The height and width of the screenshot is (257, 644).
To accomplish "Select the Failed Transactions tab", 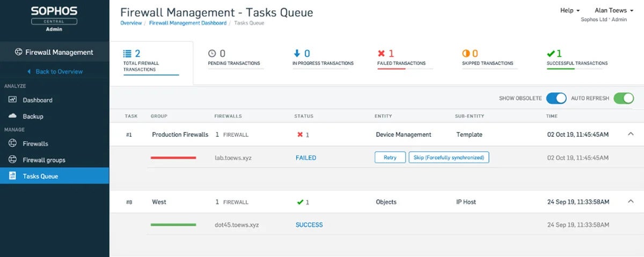I will [401, 58].
